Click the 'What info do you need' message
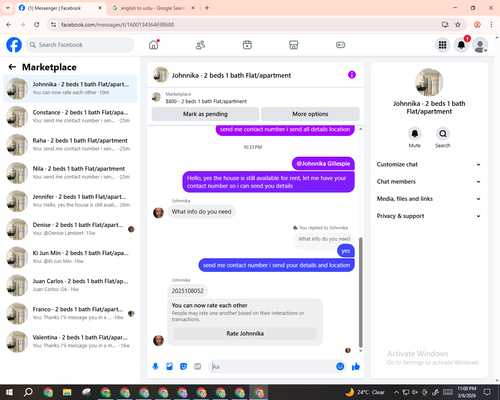Viewport: 500px width, 400px height. tap(201, 212)
